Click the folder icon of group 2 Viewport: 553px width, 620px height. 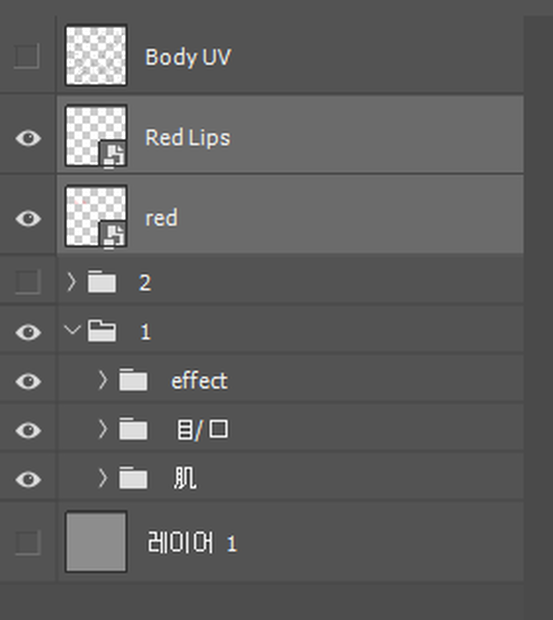coord(102,282)
